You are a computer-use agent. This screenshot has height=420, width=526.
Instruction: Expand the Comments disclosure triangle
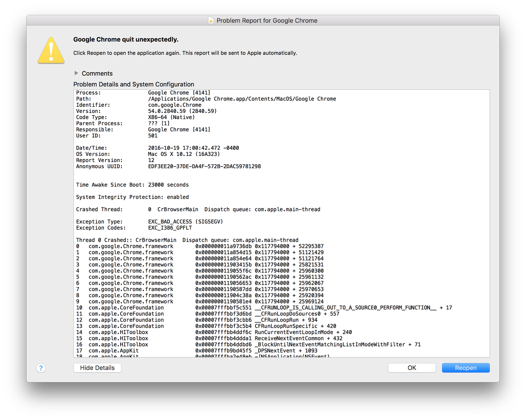(x=77, y=73)
